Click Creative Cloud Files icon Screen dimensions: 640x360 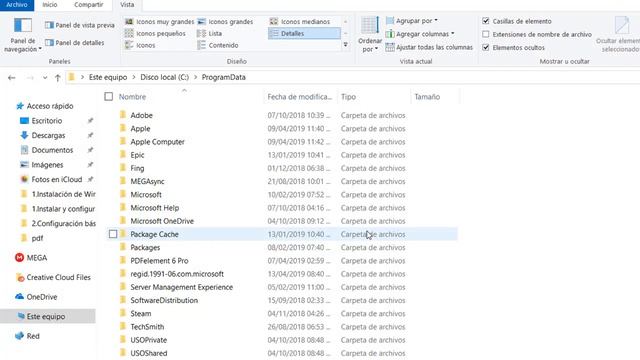(20, 278)
